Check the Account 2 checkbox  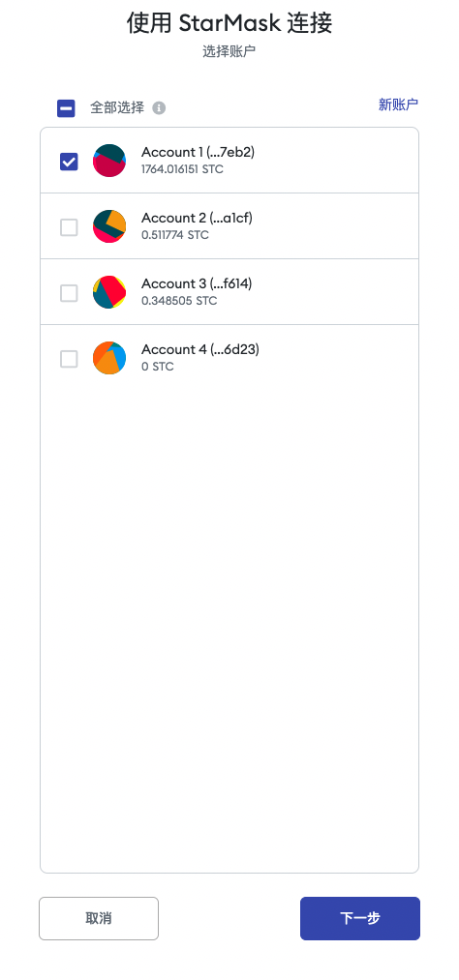coord(69,227)
